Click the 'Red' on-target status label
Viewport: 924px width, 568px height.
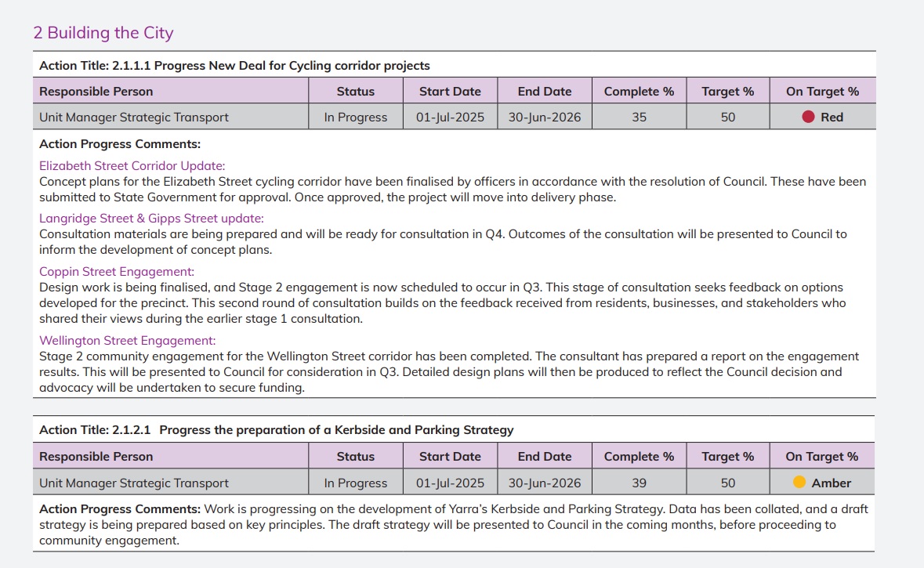[x=832, y=118]
